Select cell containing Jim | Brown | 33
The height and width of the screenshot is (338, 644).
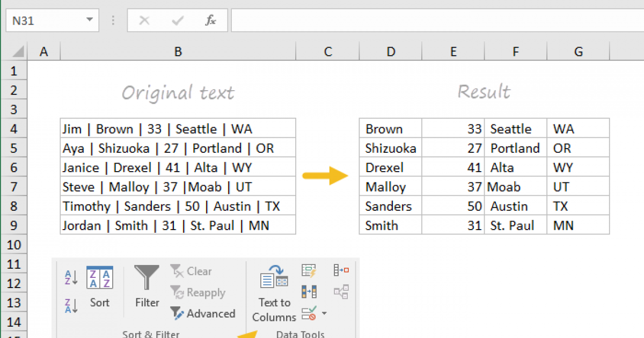[178, 129]
